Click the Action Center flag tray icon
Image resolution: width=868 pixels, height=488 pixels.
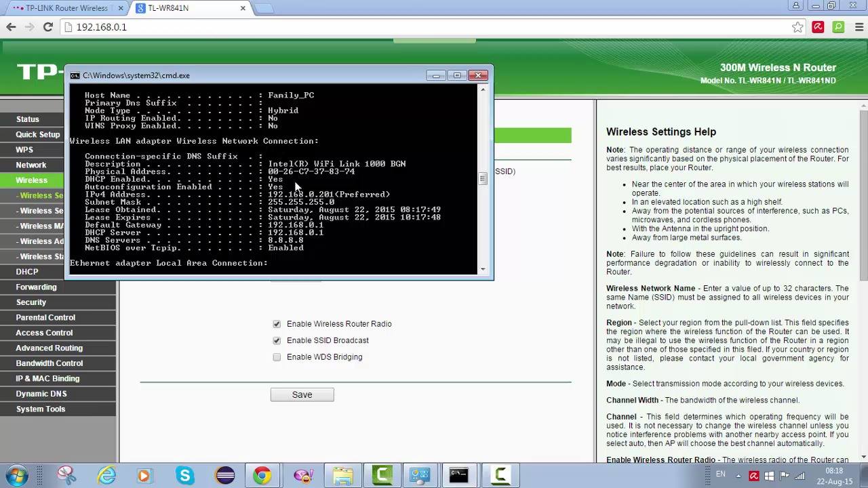(785, 476)
